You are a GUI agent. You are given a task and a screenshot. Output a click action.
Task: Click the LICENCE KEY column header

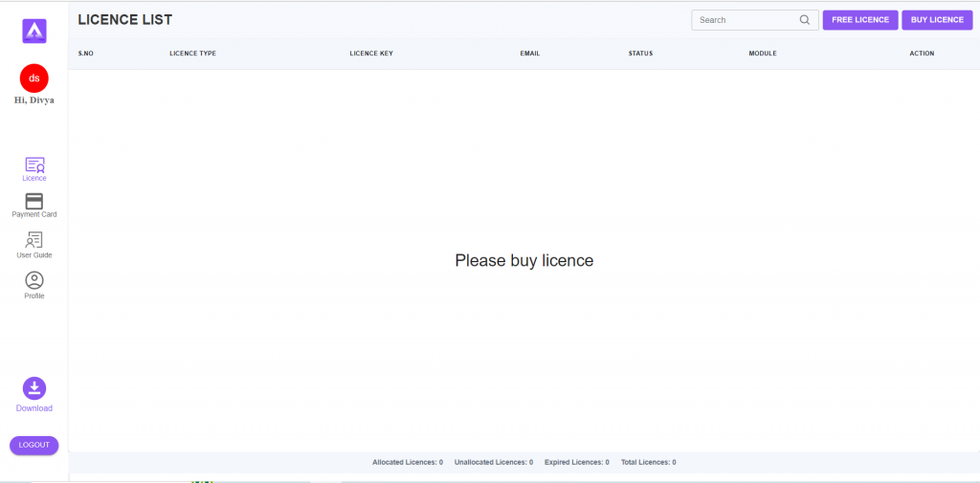[x=371, y=54]
